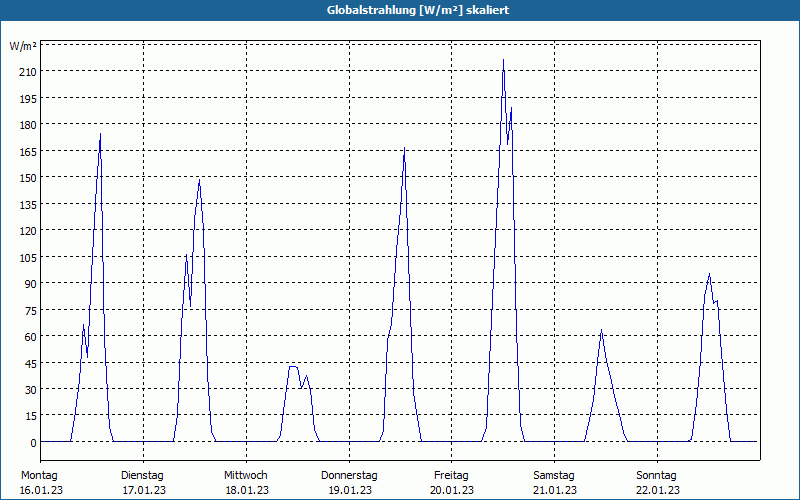Click the W/m² unit label
This screenshot has width=800, height=500.
23,46
